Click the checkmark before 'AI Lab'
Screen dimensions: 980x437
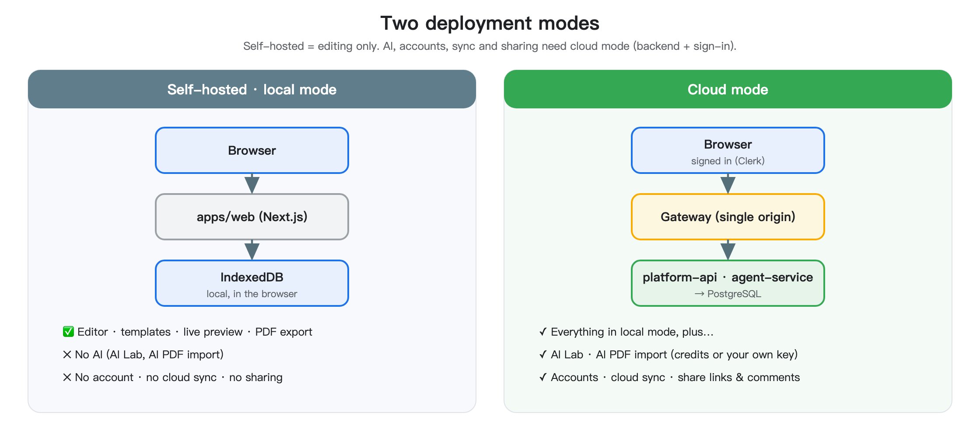click(543, 354)
